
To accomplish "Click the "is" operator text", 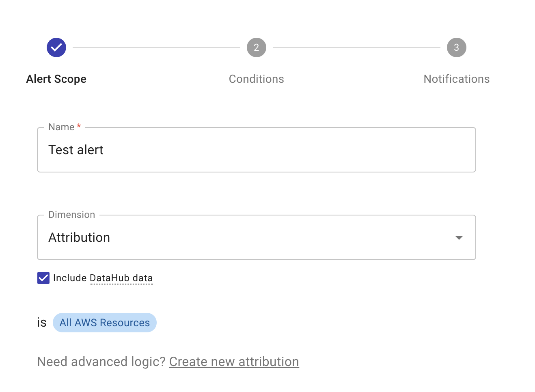I will tap(42, 323).
